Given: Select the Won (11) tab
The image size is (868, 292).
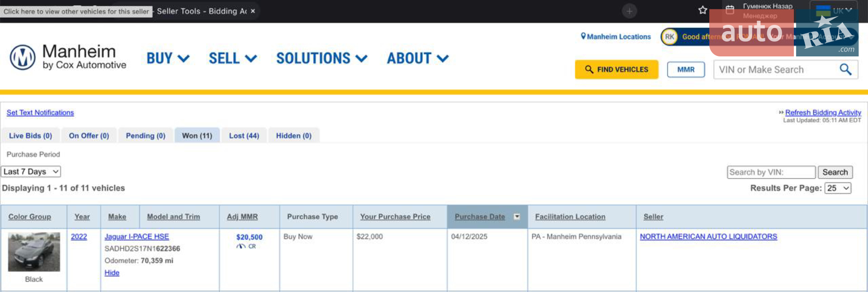Looking at the screenshot, I should pyautogui.click(x=197, y=135).
